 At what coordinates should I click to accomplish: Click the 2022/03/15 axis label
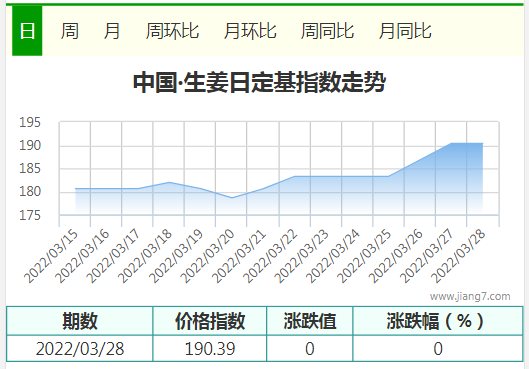coord(51,256)
